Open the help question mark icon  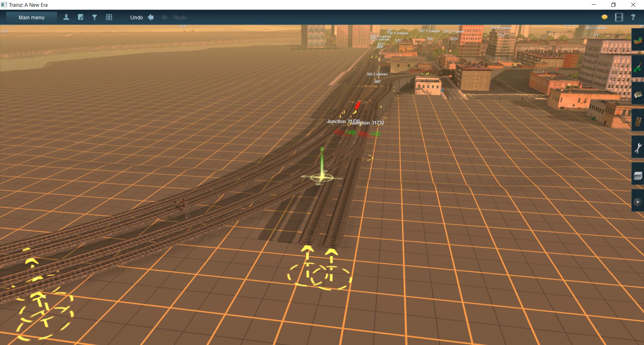tap(633, 17)
